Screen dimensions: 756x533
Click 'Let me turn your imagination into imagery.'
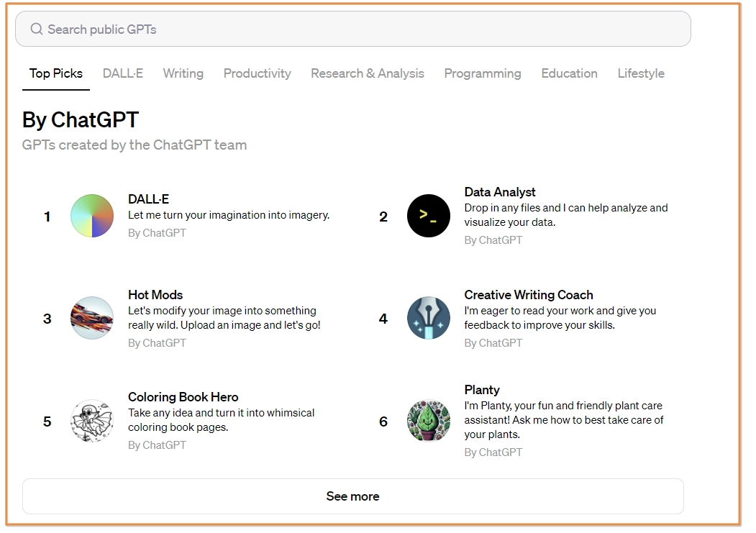click(x=229, y=215)
